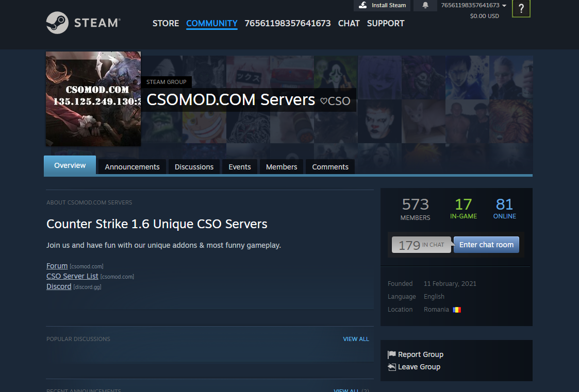The width and height of the screenshot is (579, 392).
Task: Open the Discord invite link
Action: click(59, 286)
